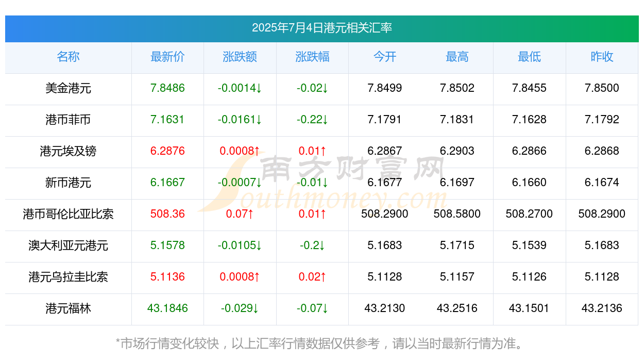Click change percent 0.01↑ in 港币哥伦比亚比索 row
The width and height of the screenshot is (644, 360).
(312, 214)
